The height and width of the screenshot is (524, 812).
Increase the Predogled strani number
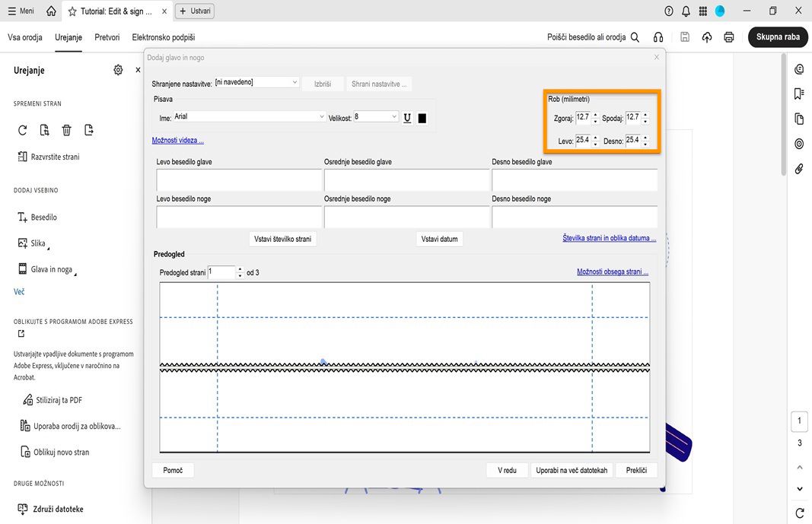[x=240, y=269]
